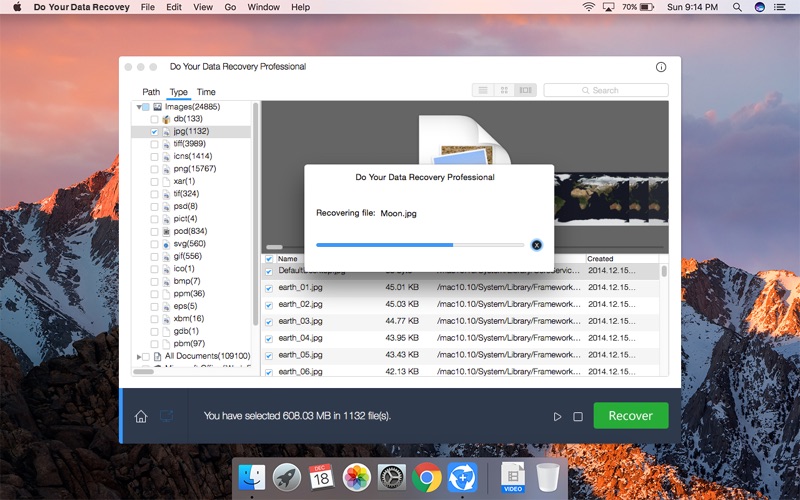Click the green Recover button
This screenshot has width=800, height=500.
tap(631, 415)
